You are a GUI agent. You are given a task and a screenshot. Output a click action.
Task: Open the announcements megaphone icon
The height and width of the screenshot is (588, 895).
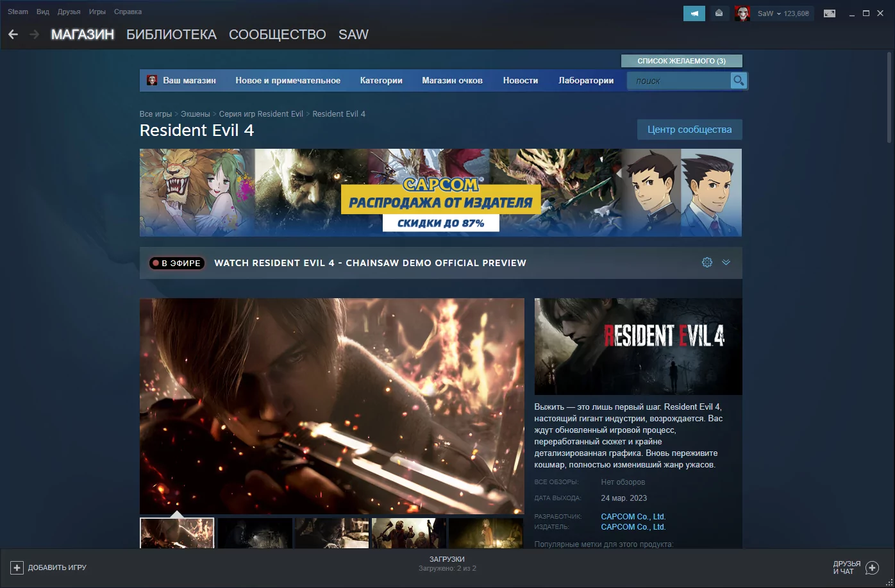[694, 13]
